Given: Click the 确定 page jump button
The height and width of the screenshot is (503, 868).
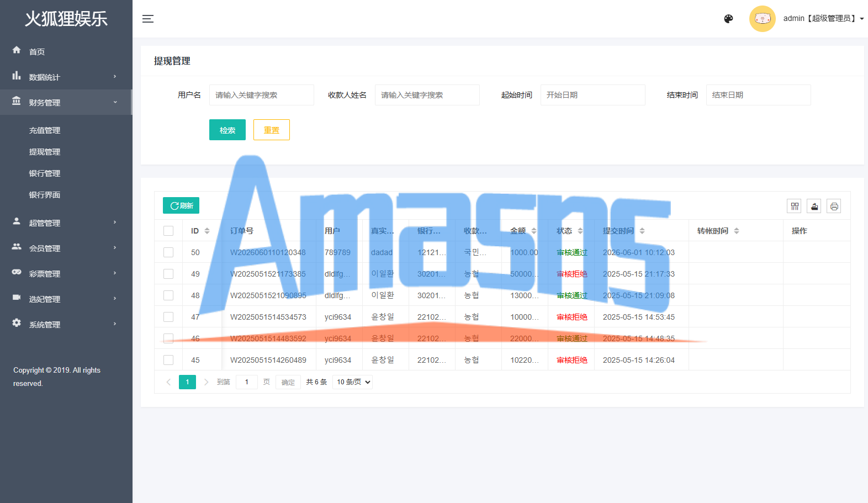Looking at the screenshot, I should (288, 382).
